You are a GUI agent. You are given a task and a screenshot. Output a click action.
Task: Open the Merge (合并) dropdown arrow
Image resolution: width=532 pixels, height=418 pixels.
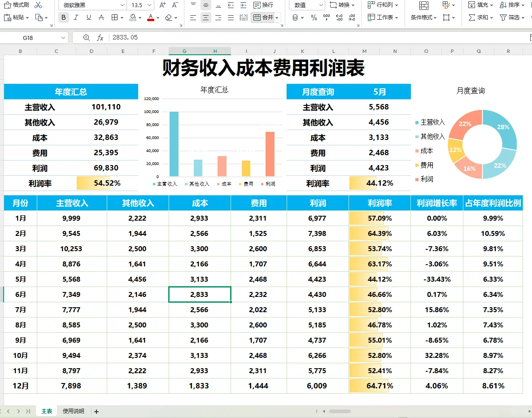tap(277, 17)
